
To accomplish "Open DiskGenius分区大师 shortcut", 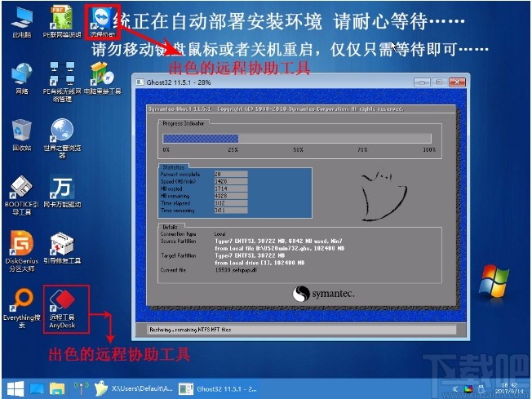I will [21, 251].
